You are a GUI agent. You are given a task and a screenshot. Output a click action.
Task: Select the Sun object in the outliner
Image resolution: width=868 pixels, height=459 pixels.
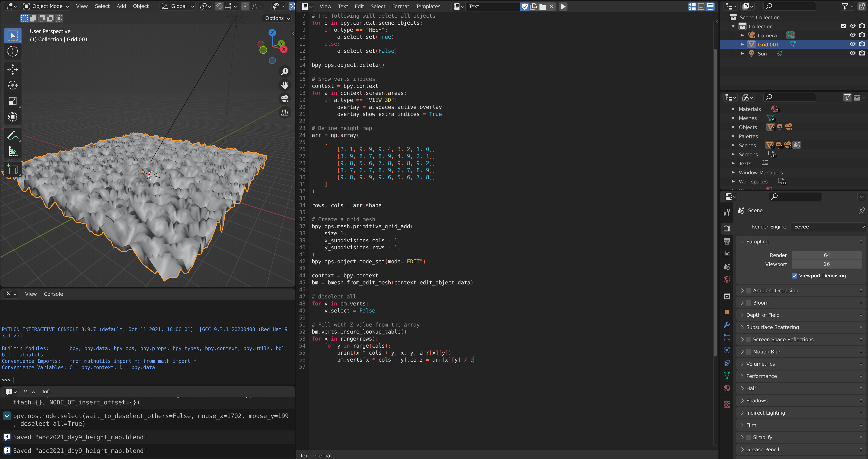pos(762,53)
